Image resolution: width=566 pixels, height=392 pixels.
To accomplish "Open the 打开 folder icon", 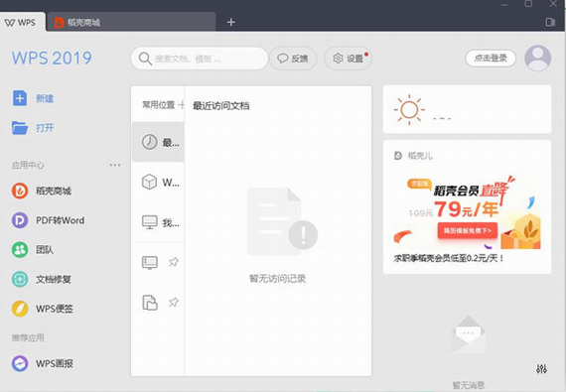I will click(x=20, y=128).
